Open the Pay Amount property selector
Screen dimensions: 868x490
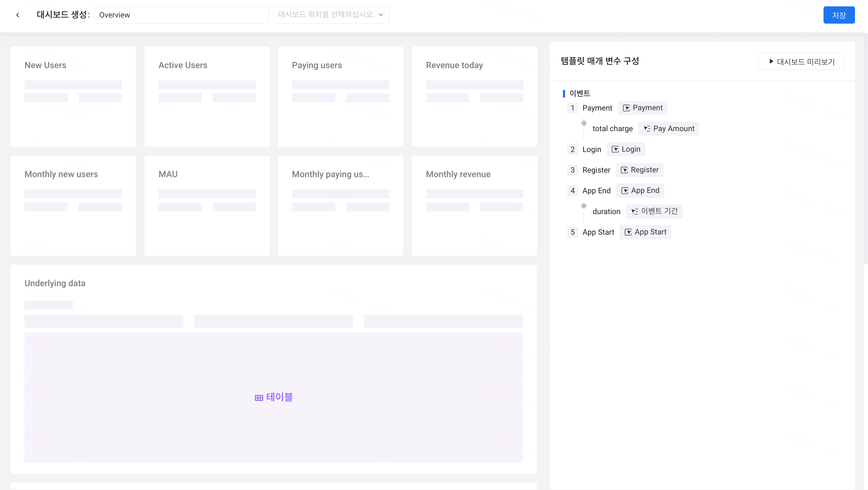click(x=669, y=128)
